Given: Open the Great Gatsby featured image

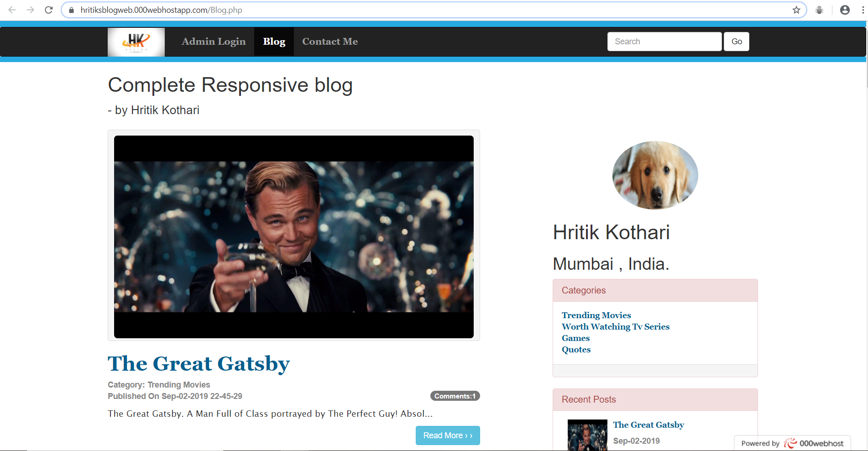Looking at the screenshot, I should click(x=294, y=237).
